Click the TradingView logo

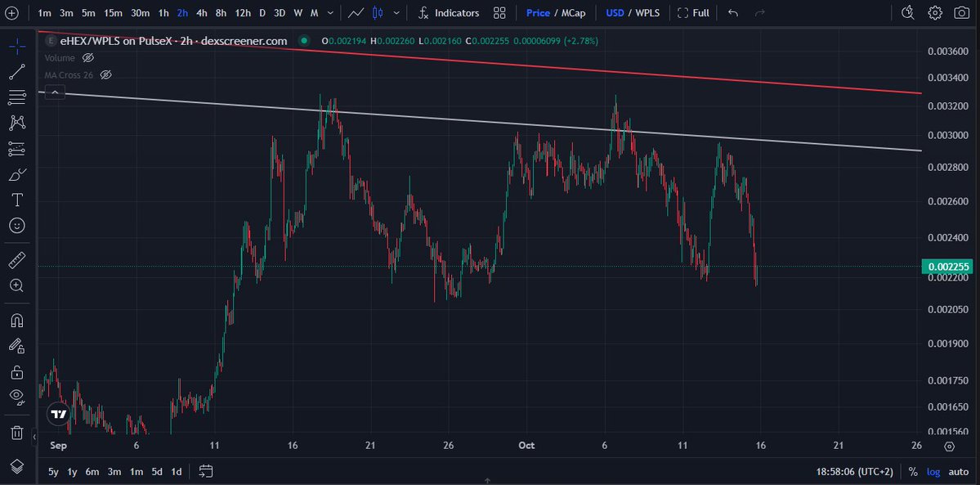58,414
